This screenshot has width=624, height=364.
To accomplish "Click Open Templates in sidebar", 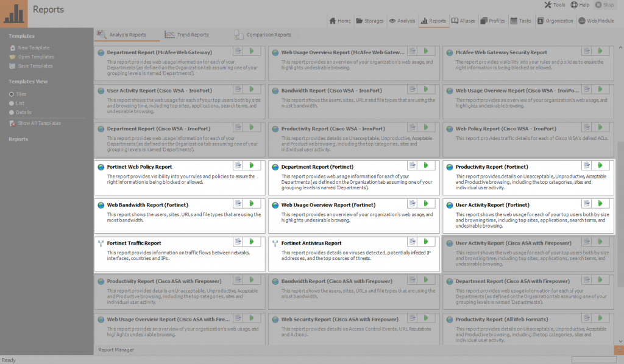I will pyautogui.click(x=32, y=57).
